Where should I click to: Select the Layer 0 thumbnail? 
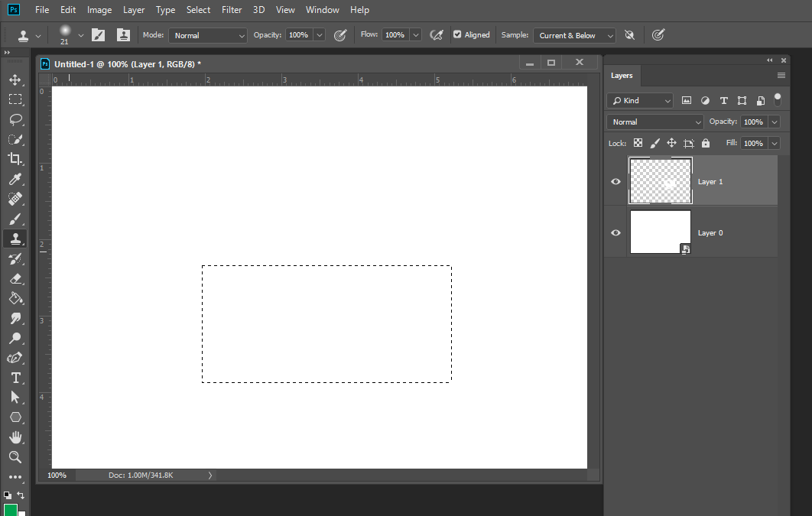(660, 232)
